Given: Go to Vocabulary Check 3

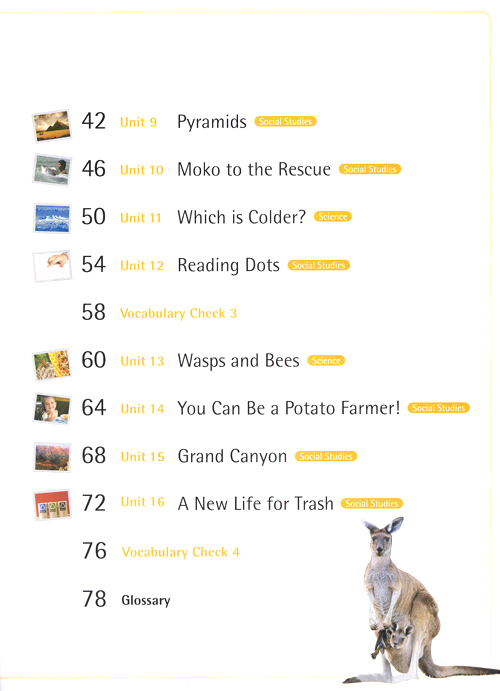Looking at the screenshot, I should click(x=178, y=313).
